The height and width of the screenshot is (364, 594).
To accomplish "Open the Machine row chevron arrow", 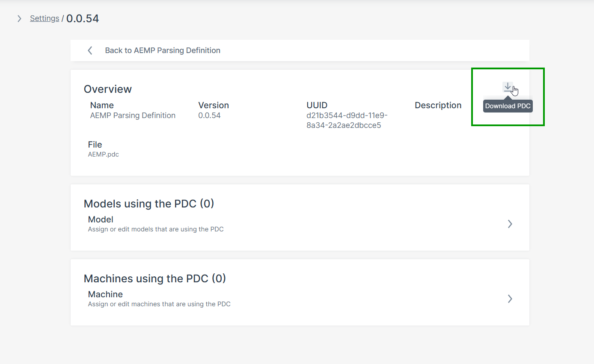I will [510, 299].
